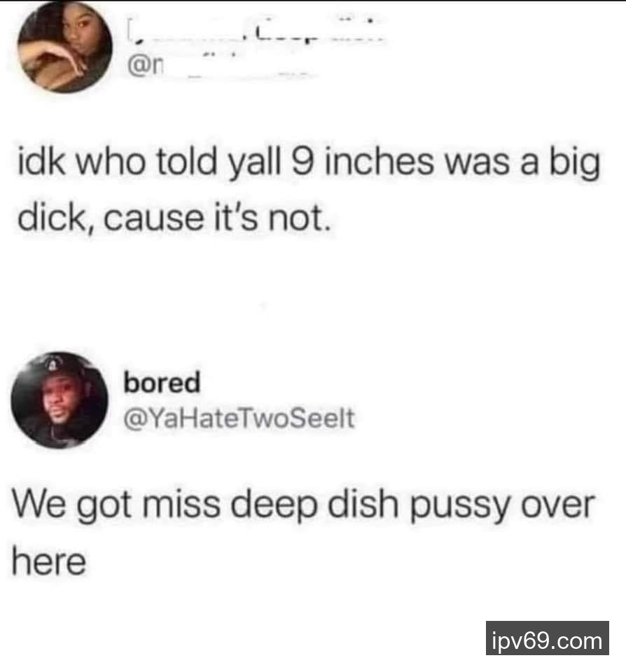Click the word 'cause' in the top tweet
Image resolution: width=626 pixels, height=672 pixels.
click(153, 218)
